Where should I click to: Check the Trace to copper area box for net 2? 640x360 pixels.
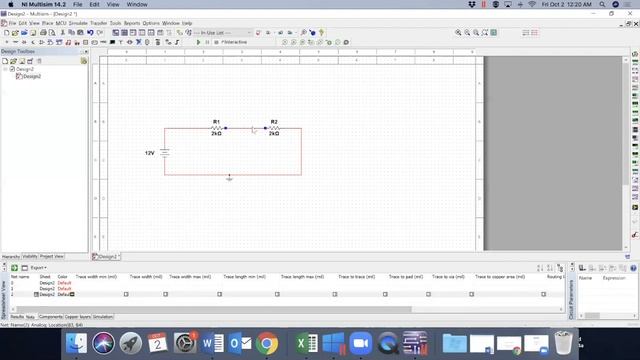[543, 294]
